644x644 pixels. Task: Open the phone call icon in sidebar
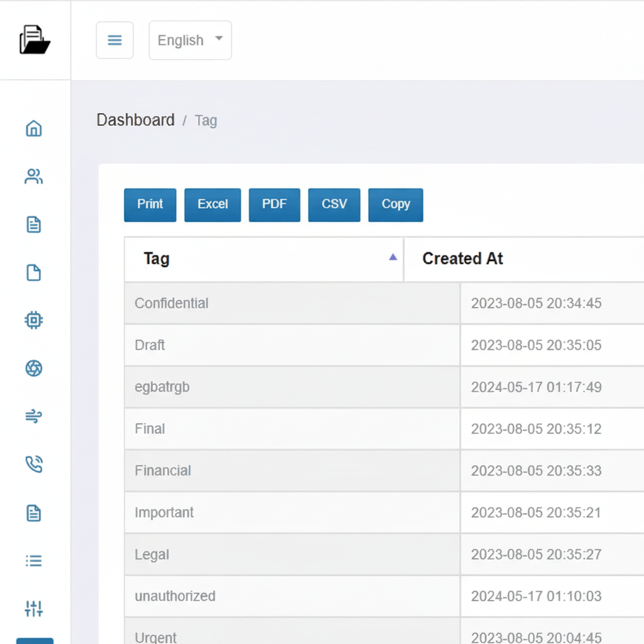click(34, 464)
